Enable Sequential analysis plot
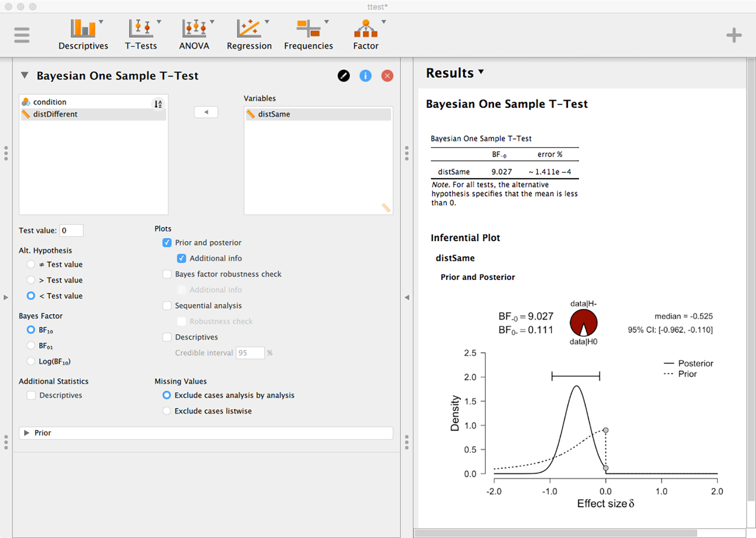756x538 pixels. pos(167,306)
